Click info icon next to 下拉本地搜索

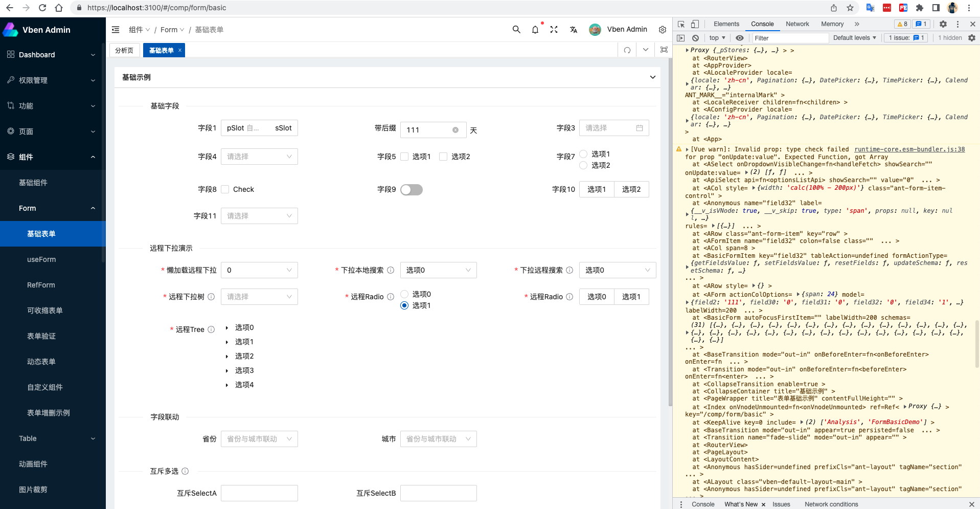391,270
